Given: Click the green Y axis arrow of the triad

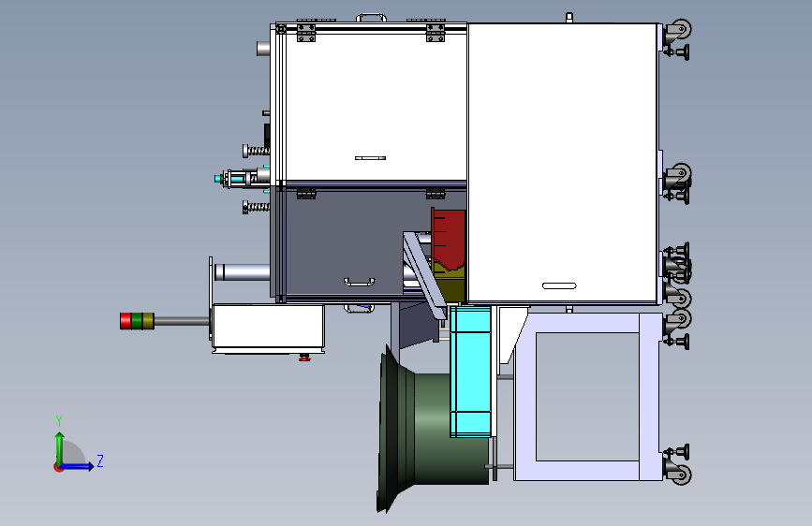Looking at the screenshot, I should pos(60,447).
